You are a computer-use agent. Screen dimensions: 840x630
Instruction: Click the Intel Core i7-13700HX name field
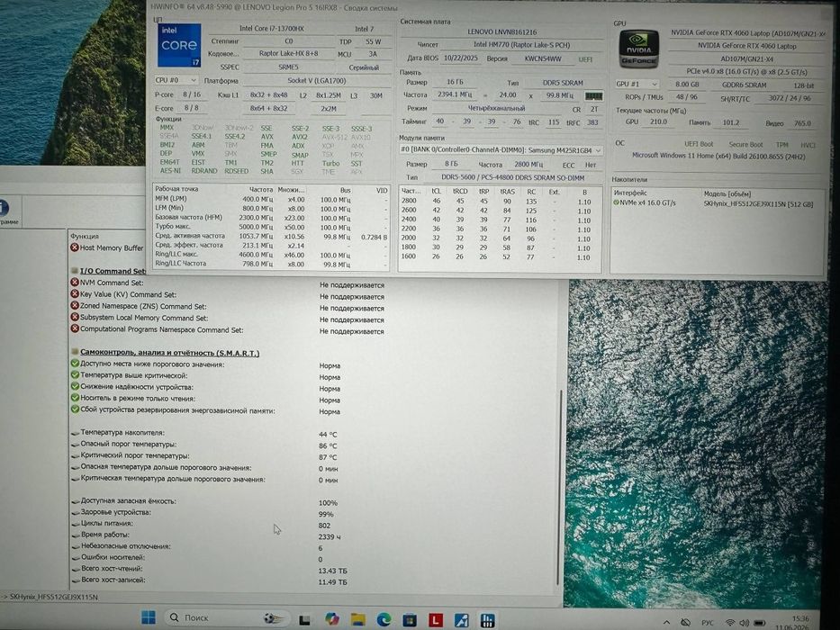[287, 29]
